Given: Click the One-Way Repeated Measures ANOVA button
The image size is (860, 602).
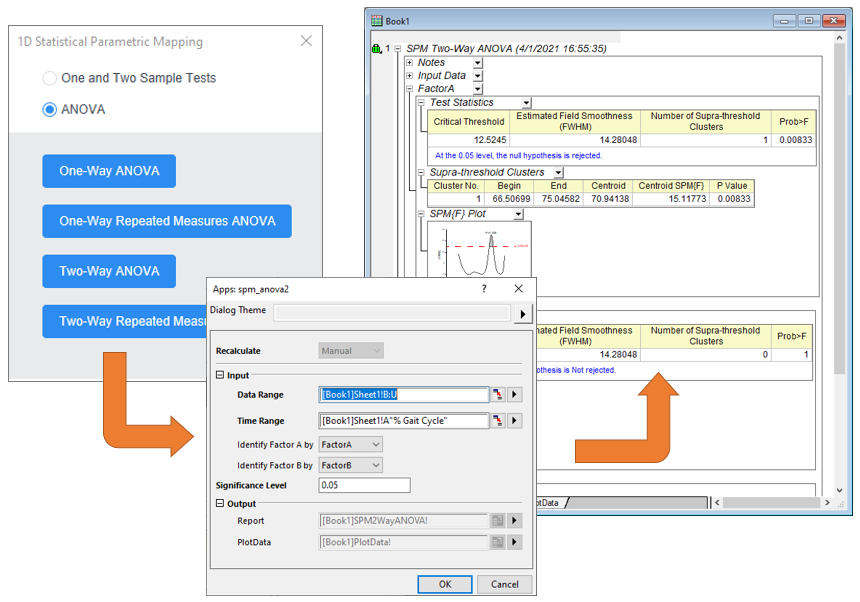Looking at the screenshot, I should 167,221.
